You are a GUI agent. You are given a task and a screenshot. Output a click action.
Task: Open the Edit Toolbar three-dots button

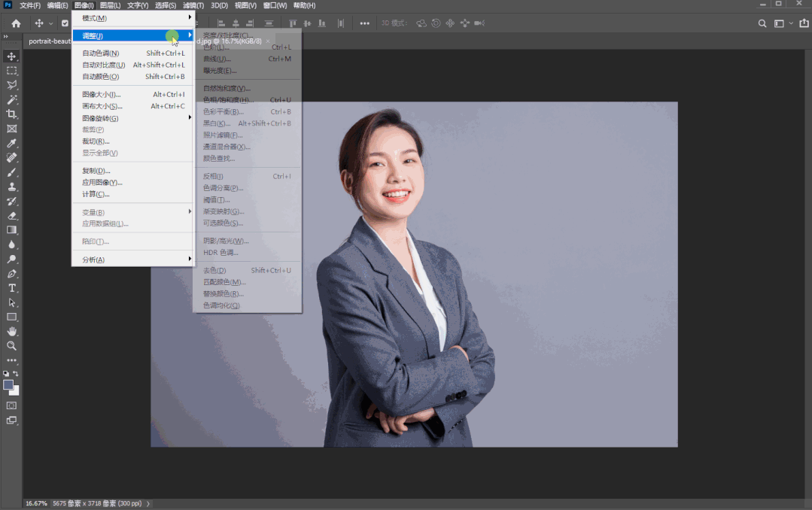click(x=11, y=360)
